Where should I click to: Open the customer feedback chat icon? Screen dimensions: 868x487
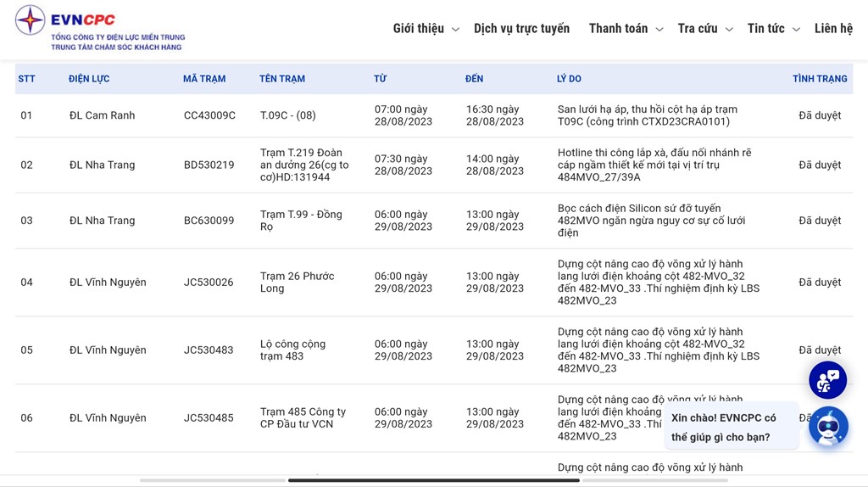(x=827, y=381)
